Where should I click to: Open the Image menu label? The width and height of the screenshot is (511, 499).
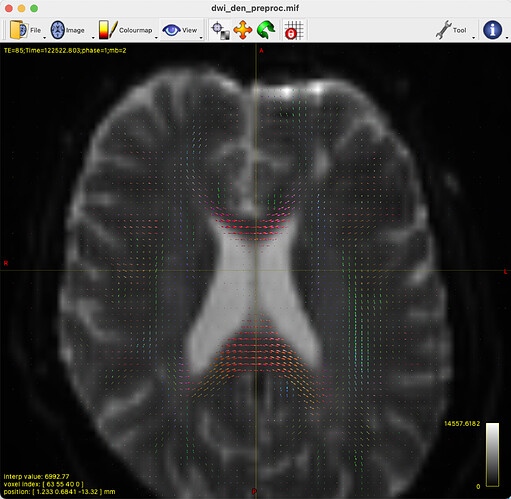click(75, 30)
